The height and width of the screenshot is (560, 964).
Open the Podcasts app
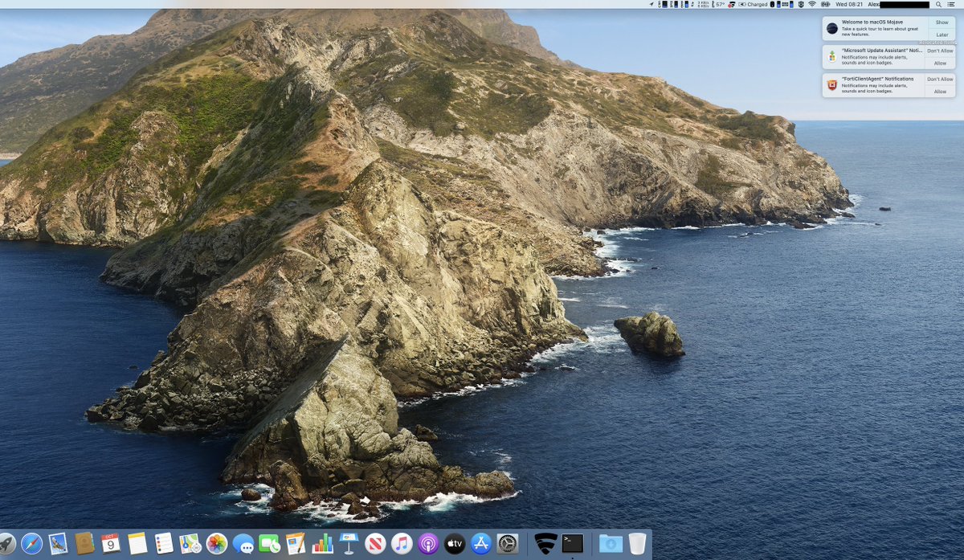[428, 544]
